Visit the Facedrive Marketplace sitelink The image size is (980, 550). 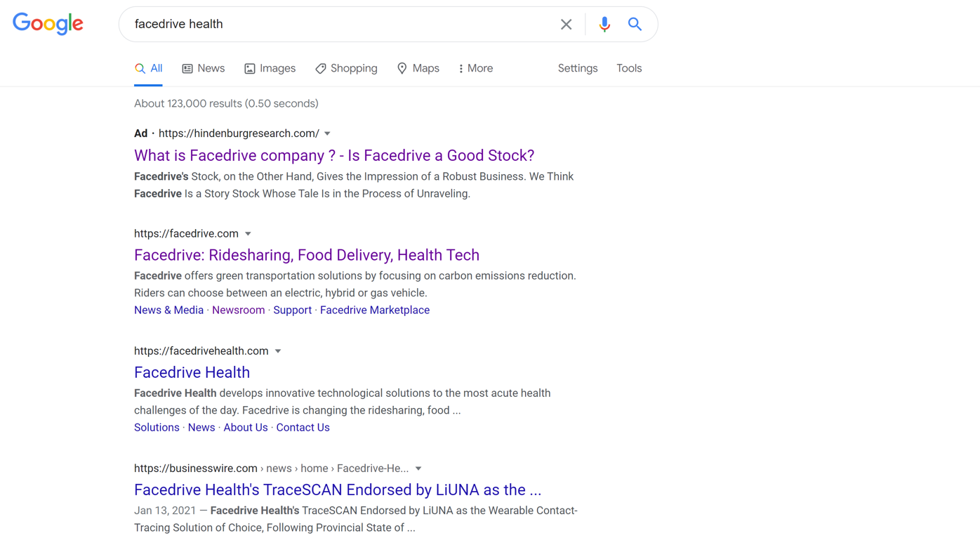click(x=374, y=310)
